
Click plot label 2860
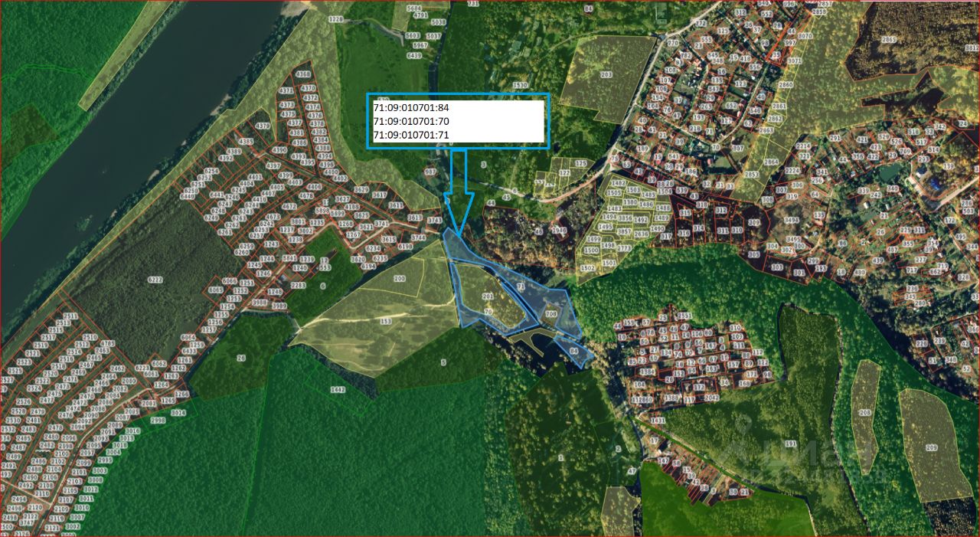pos(786,84)
